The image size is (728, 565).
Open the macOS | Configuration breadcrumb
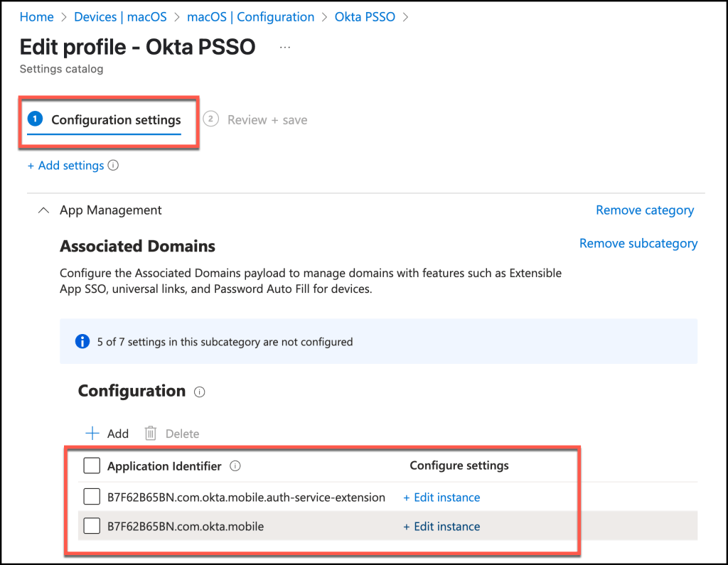pos(250,17)
